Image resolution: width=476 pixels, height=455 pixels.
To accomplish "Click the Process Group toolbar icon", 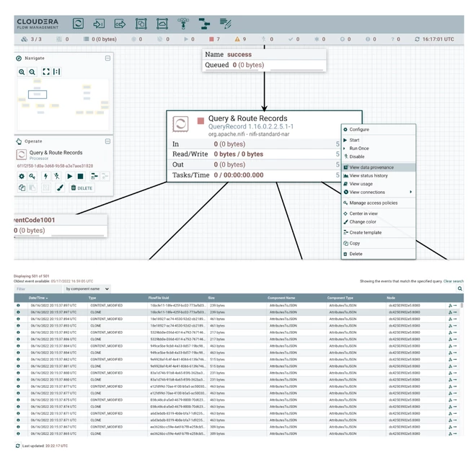I will [141, 23].
